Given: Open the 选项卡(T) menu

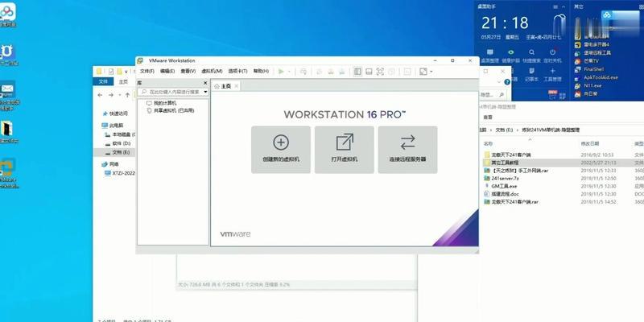Looking at the screenshot, I should pyautogui.click(x=237, y=72).
